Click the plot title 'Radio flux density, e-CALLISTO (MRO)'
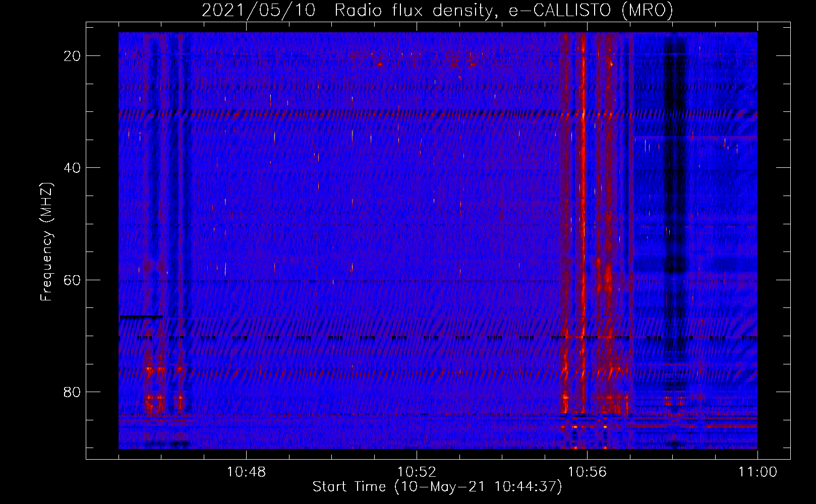 point(504,10)
